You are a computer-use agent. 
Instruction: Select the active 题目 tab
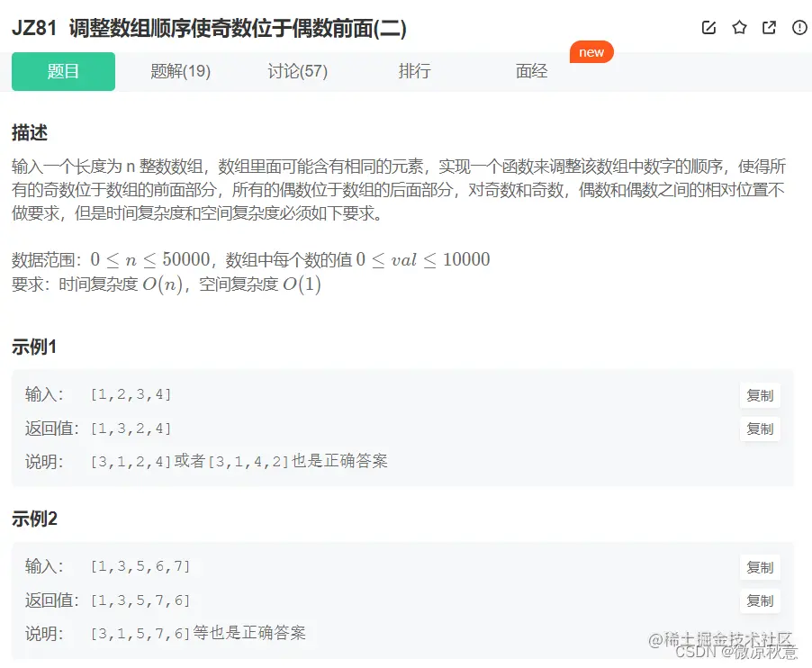pos(63,70)
